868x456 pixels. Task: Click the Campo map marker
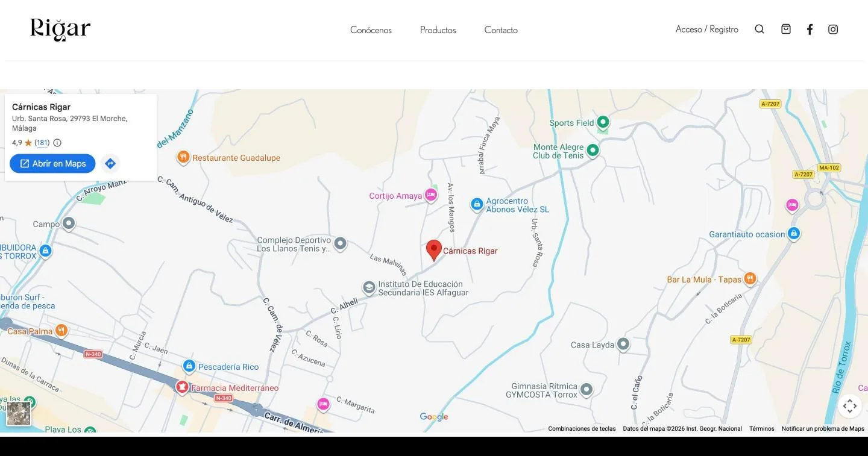(x=69, y=223)
